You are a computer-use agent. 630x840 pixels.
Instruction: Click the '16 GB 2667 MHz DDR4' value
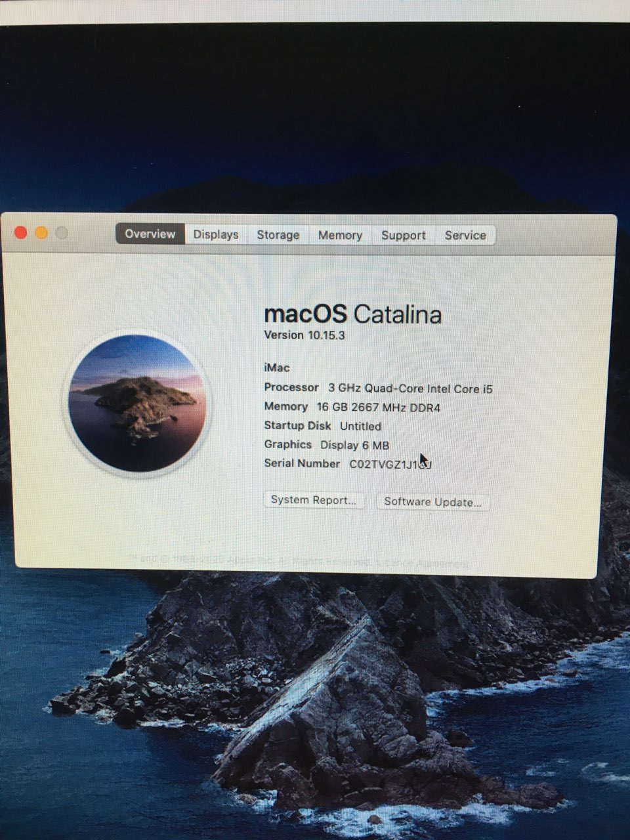point(379,408)
